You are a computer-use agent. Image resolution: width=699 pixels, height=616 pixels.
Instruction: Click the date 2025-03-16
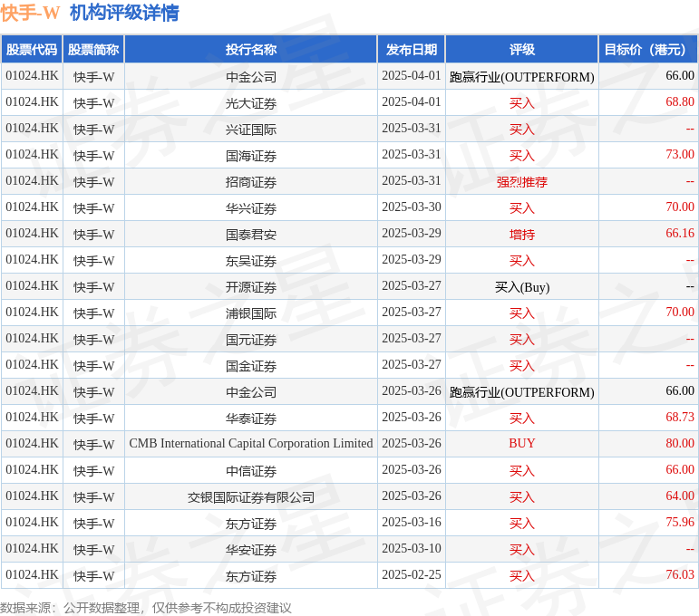click(x=412, y=523)
